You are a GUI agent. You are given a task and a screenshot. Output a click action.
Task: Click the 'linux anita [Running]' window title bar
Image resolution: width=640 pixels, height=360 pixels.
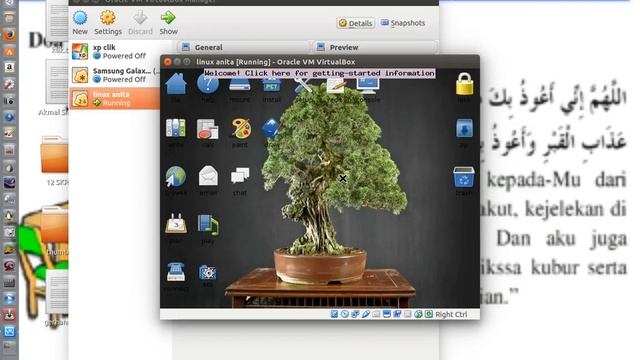click(320, 62)
